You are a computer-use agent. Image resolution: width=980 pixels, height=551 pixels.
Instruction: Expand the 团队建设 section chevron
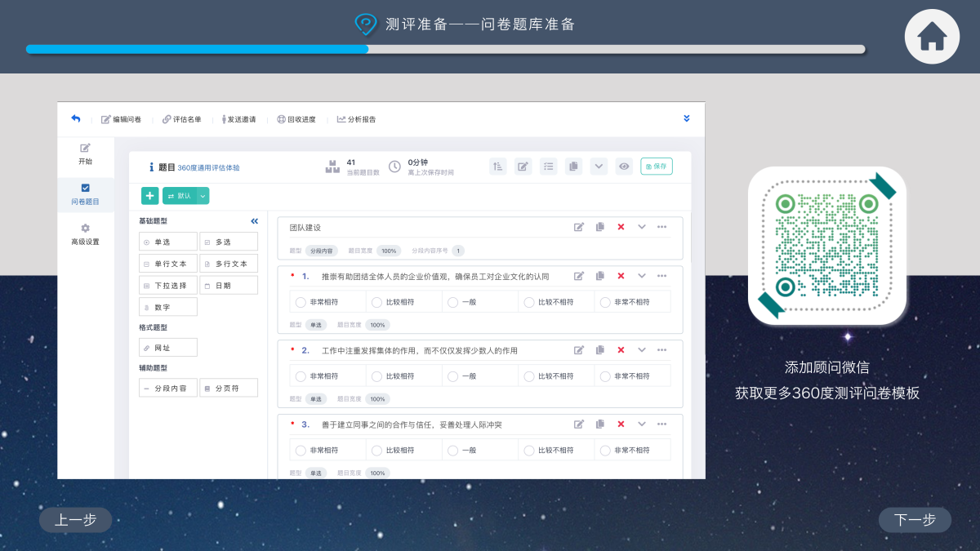(x=642, y=227)
